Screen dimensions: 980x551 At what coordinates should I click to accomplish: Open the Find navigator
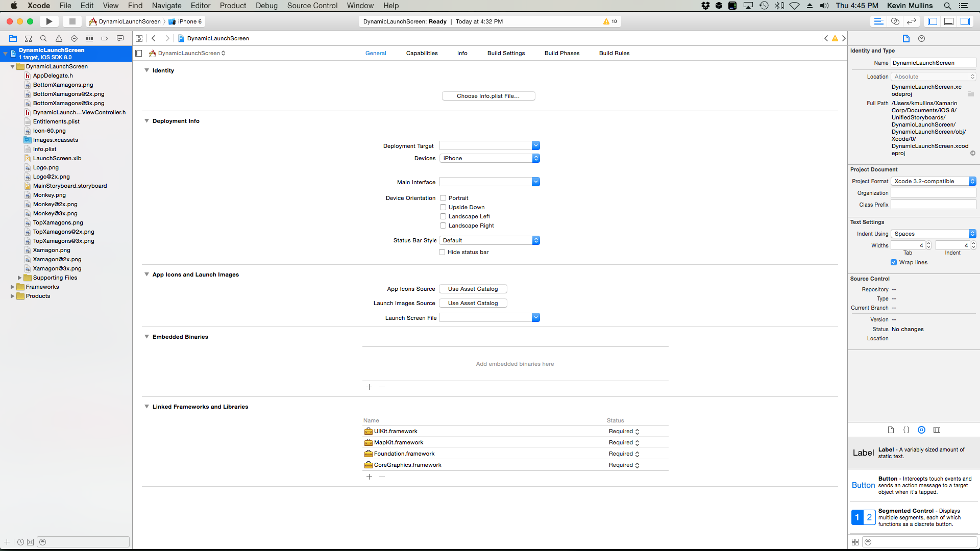pos(43,38)
